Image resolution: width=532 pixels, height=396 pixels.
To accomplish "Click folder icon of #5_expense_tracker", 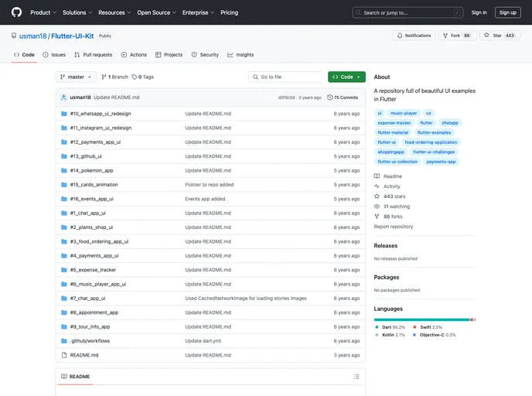I will click(x=63, y=270).
